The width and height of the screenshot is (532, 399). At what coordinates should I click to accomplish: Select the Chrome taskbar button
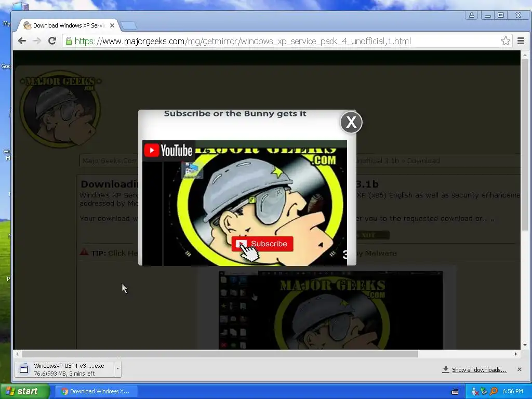click(96, 391)
